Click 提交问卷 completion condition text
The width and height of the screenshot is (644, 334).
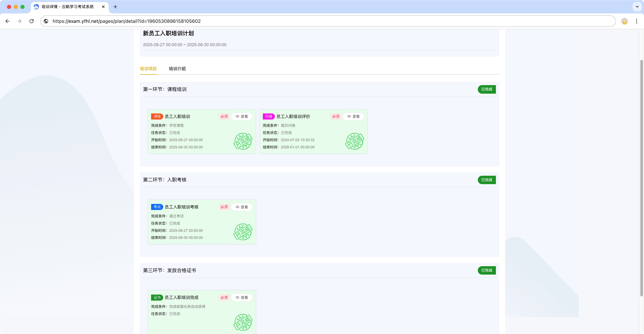click(x=288, y=126)
